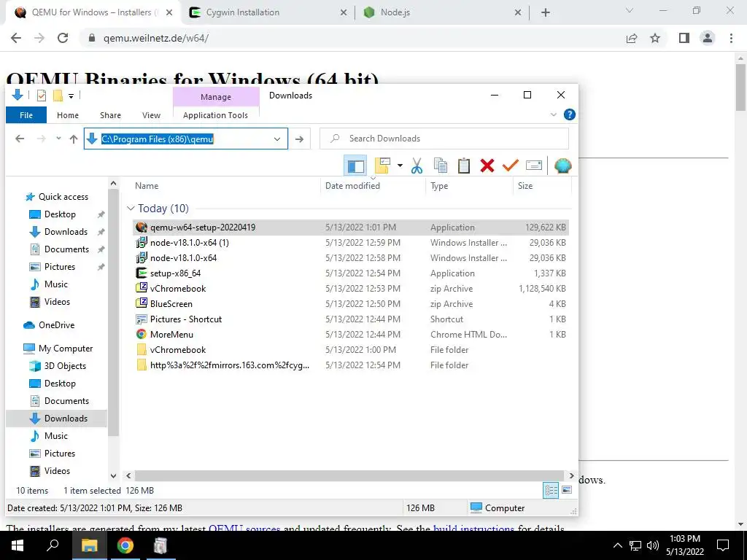Select MoreMenu Chrome HTML document
The width and height of the screenshot is (747, 560).
(x=351, y=334)
